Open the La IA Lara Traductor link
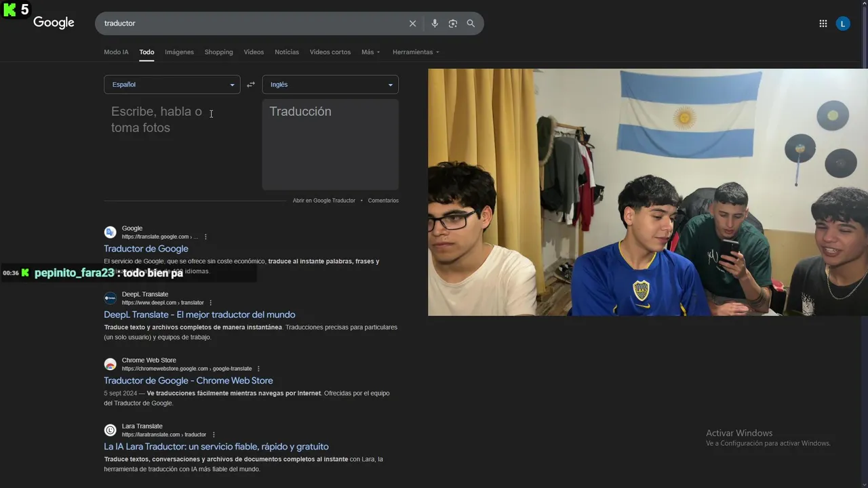Image resolution: width=868 pixels, height=488 pixels. pos(216,447)
